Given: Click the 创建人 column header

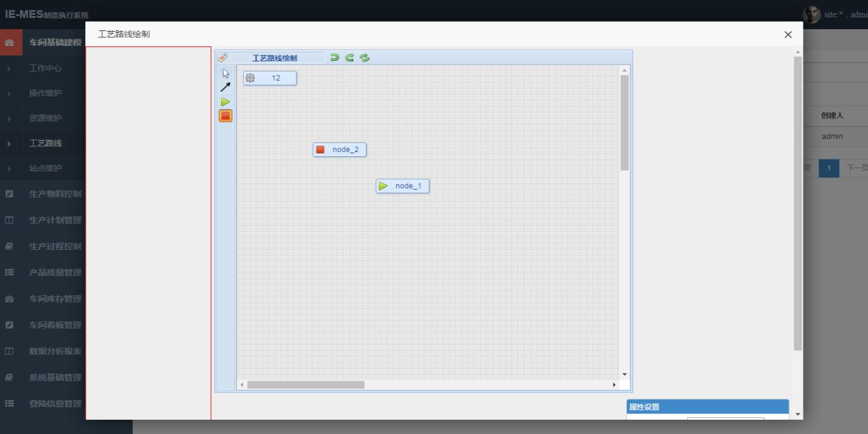Looking at the screenshot, I should coord(832,115).
